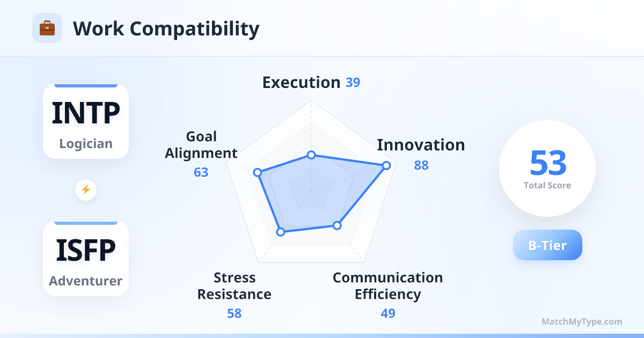The image size is (644, 338).
Task: Click the Execution axis label
Action: [x=301, y=83]
